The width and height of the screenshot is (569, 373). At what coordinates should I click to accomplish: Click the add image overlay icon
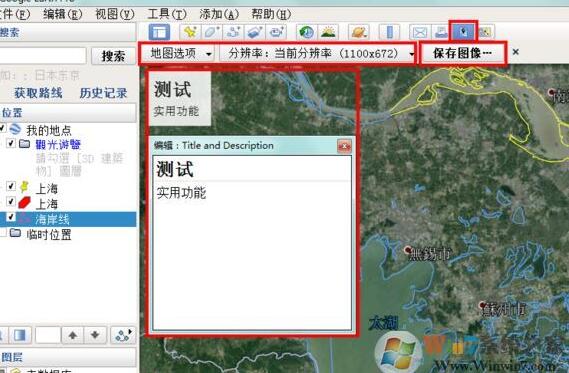(x=255, y=32)
